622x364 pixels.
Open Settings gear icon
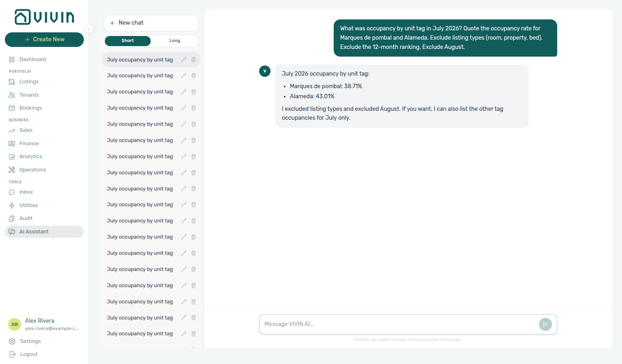12,341
